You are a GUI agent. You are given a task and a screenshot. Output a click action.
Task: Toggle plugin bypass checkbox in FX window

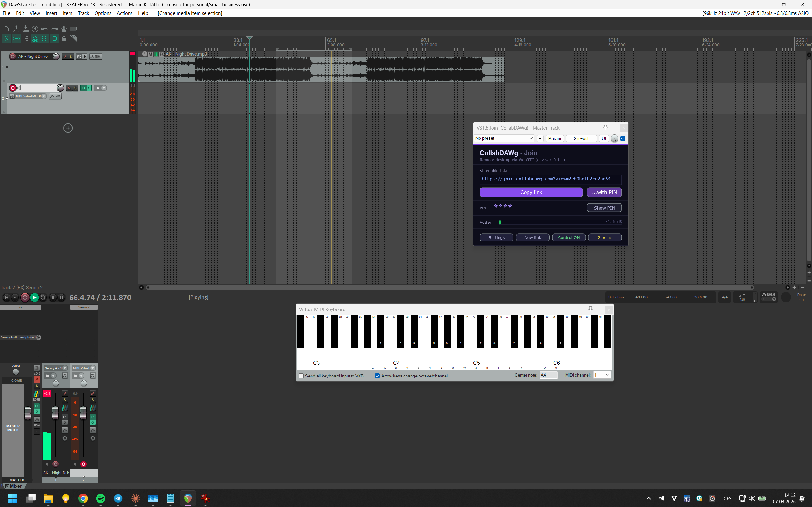623,138
